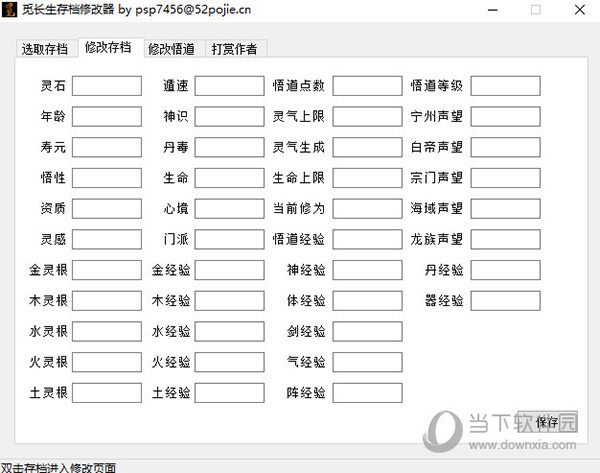Image resolution: width=600 pixels, height=473 pixels.
Task: Select the 生命 input field
Action: coord(229,178)
